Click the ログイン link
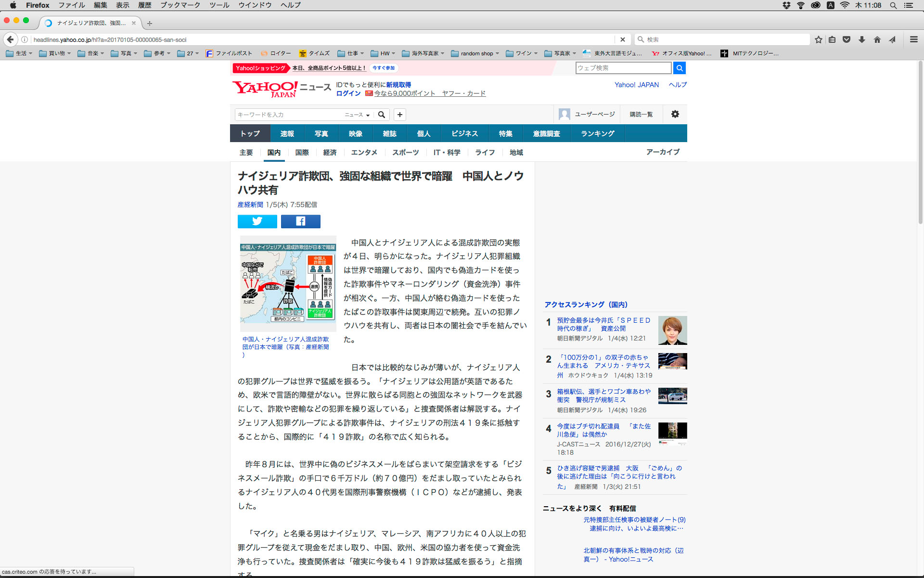This screenshot has width=924, height=578. click(348, 93)
